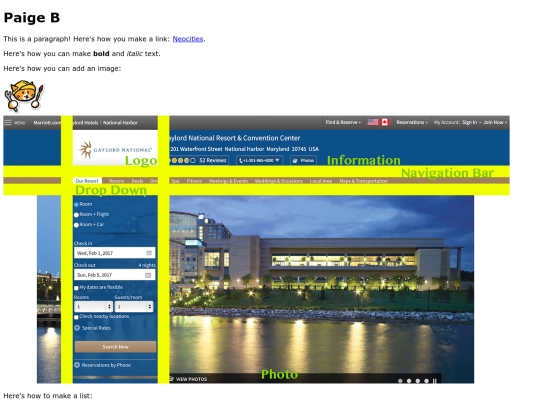Open the 52 Reviews link
The image size is (540, 405).
[213, 160]
